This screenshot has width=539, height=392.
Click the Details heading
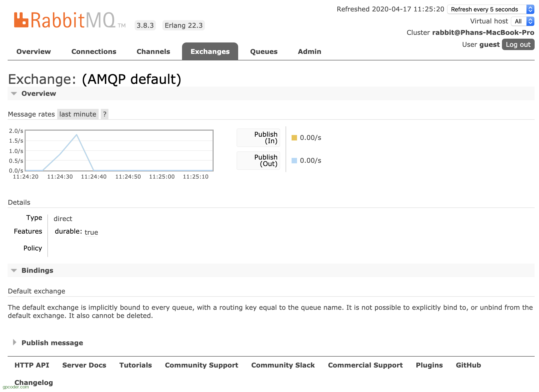pos(19,202)
